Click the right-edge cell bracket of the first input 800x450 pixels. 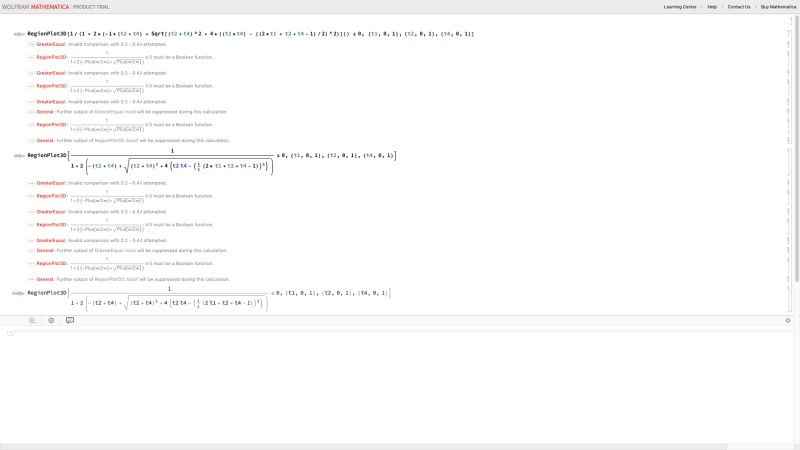pyautogui.click(x=788, y=34)
